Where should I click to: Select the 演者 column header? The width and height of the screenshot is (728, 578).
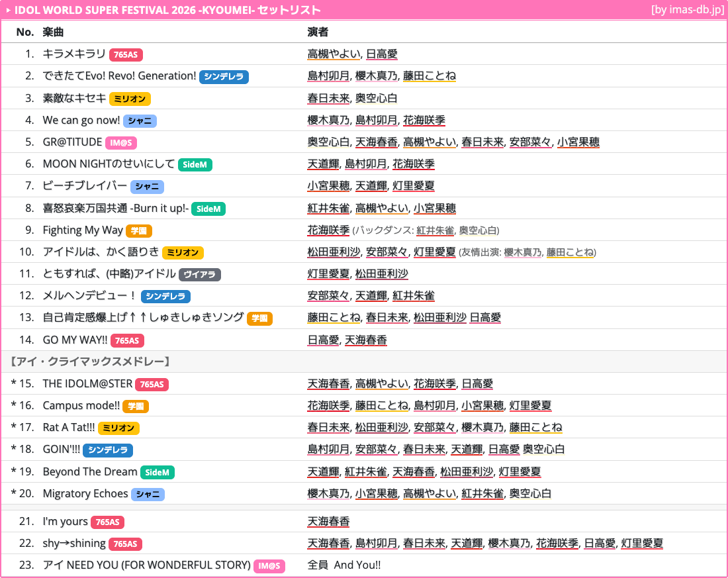318,32
